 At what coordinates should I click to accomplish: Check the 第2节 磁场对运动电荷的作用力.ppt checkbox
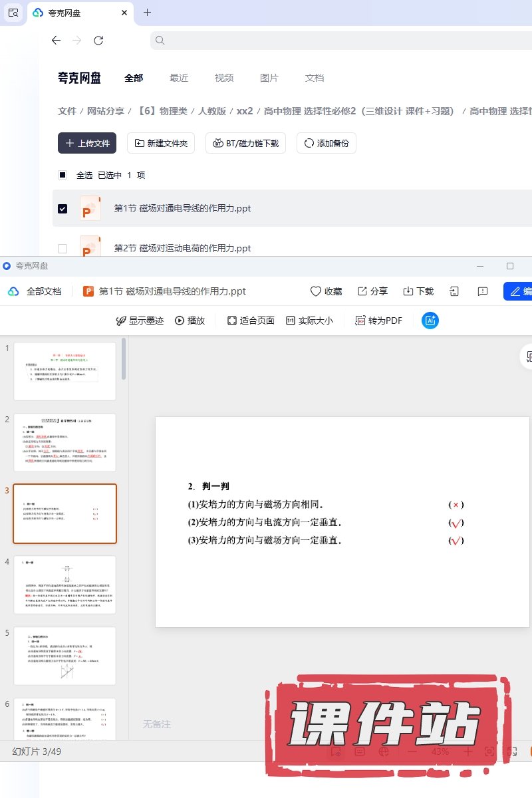point(63,249)
